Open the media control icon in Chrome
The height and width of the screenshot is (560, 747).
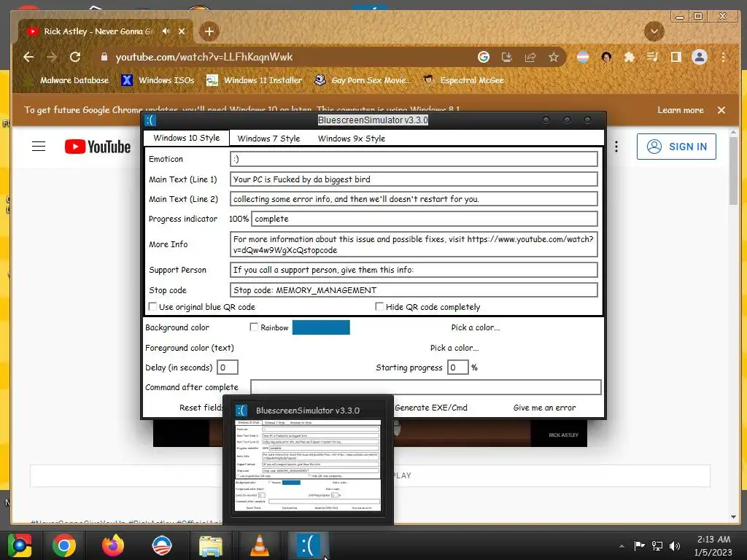point(653,57)
